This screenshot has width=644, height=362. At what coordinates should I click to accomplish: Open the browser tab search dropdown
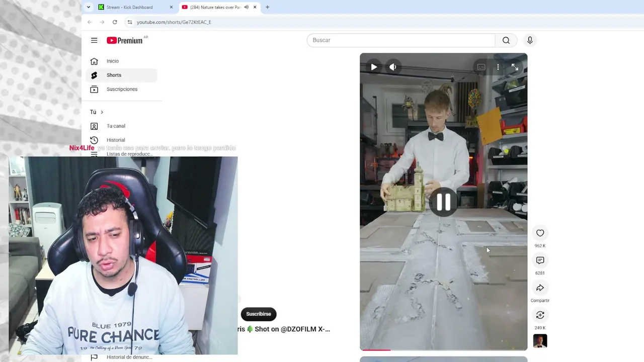click(89, 7)
